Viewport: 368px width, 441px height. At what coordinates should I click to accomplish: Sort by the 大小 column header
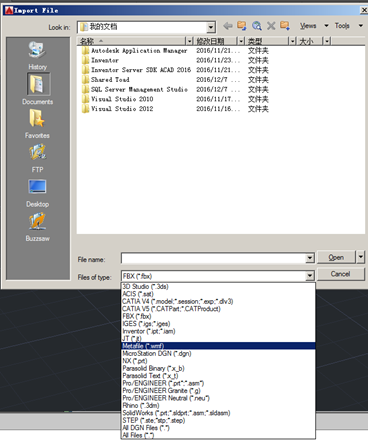(310, 41)
